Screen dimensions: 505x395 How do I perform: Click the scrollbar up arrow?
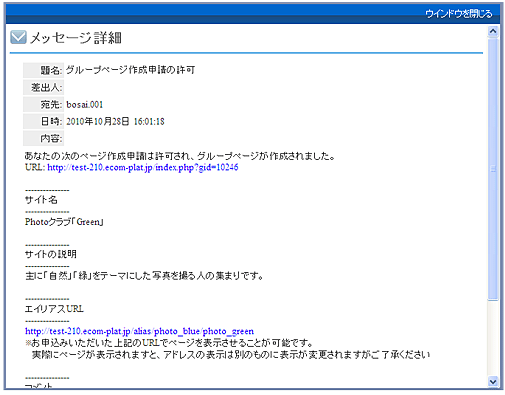(493, 32)
